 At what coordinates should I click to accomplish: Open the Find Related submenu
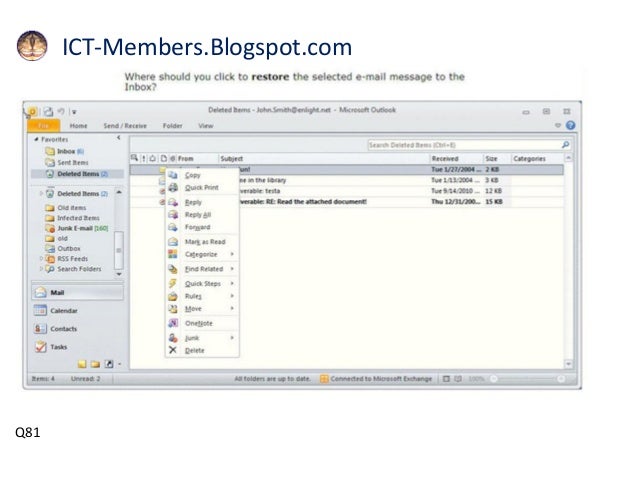(202, 269)
